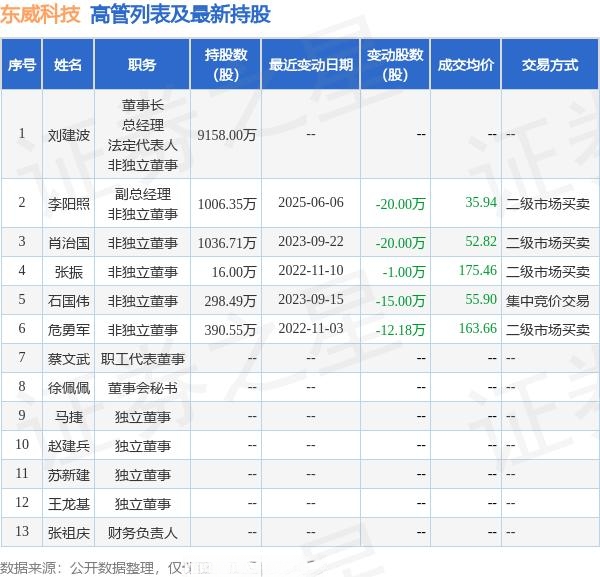This screenshot has width=600, height=577.
Task: Click the name 危勇军
Action: pyautogui.click(x=69, y=330)
